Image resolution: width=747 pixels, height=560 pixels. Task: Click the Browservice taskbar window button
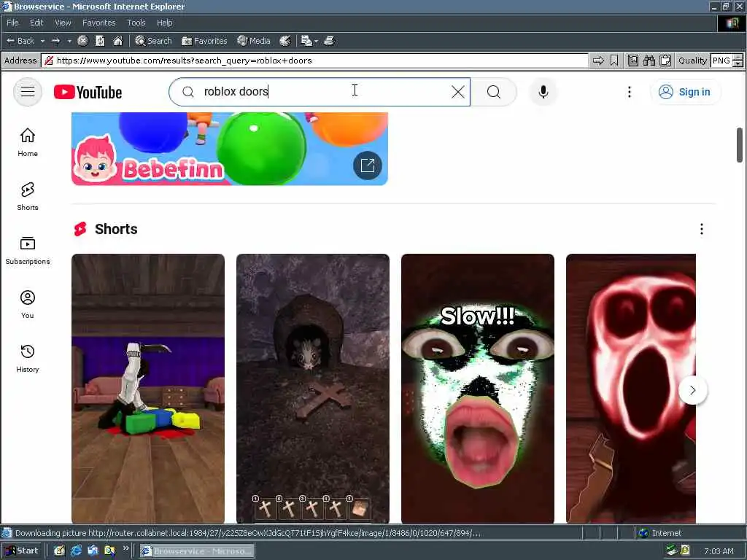click(197, 551)
